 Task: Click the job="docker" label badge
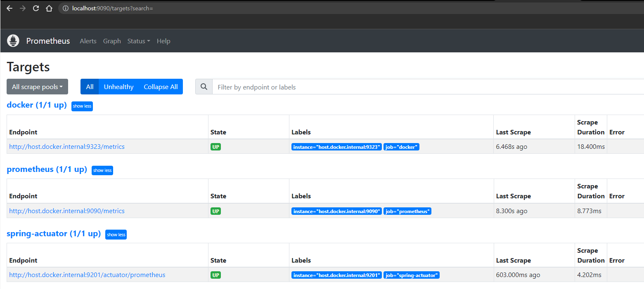click(x=401, y=147)
